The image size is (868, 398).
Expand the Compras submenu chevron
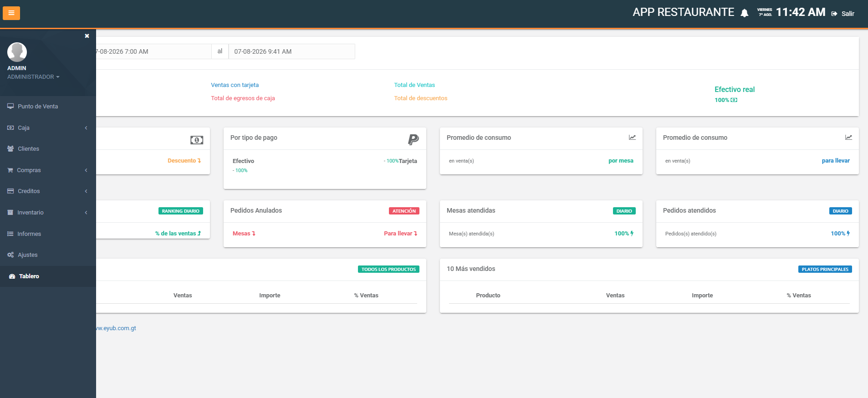coord(86,170)
